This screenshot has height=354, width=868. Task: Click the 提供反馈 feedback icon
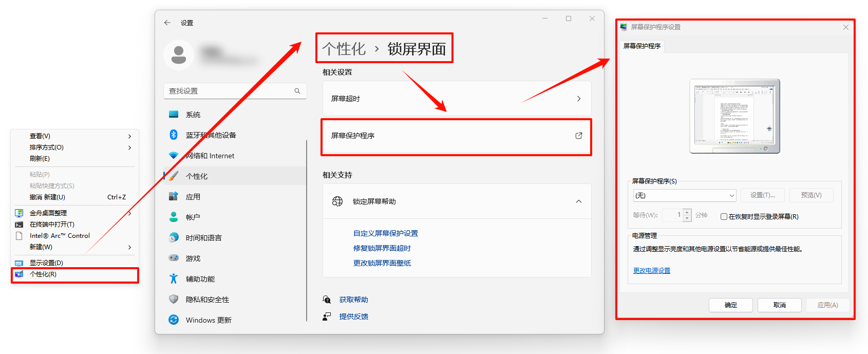[x=327, y=316]
